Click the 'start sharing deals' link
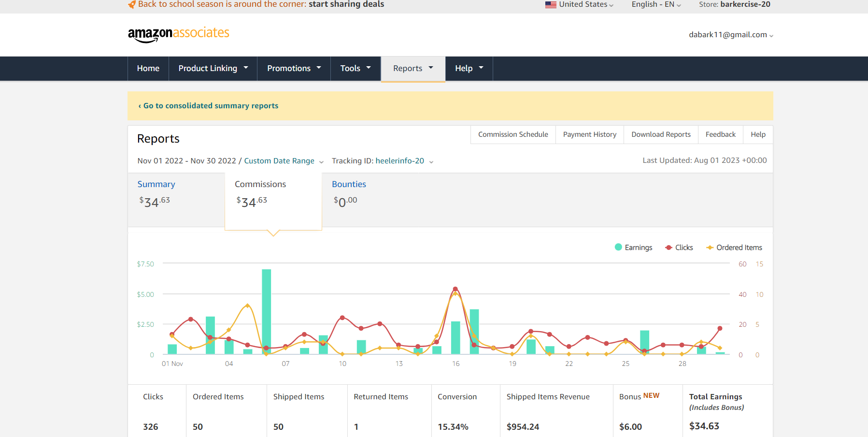Screen dimensions: 868x437 coord(346,4)
